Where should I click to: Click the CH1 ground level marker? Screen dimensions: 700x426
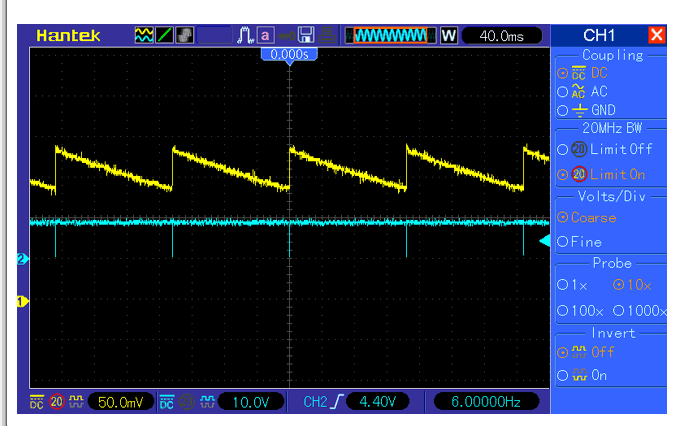point(22,301)
